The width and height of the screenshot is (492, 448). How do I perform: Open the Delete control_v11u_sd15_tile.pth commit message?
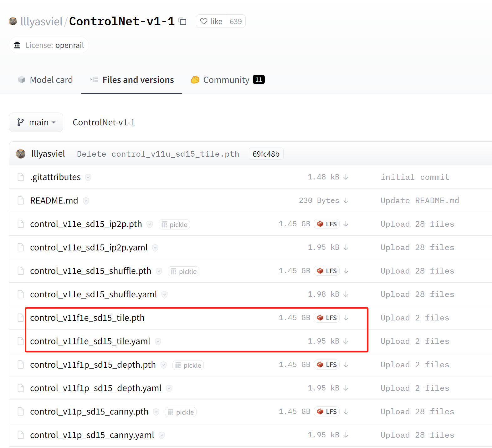click(x=158, y=154)
